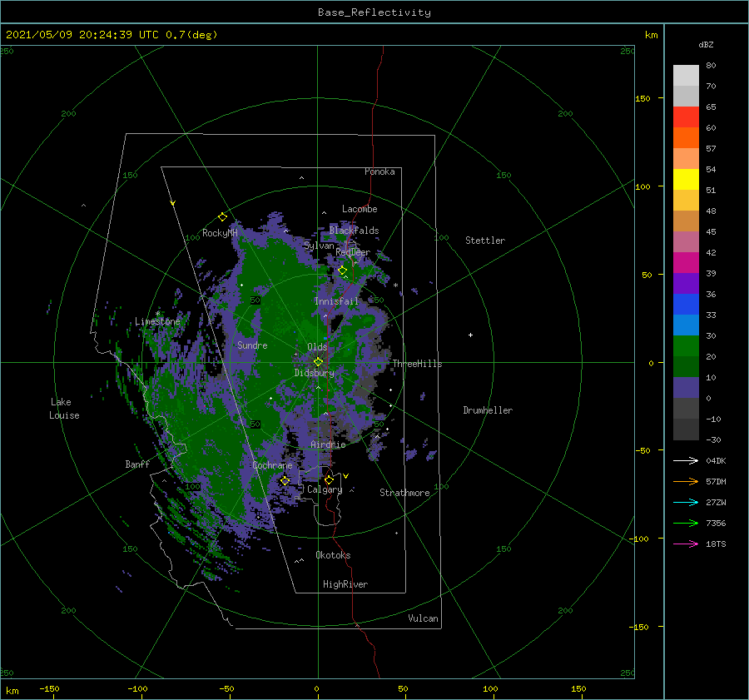
Task: Click the Lacombe city label
Action: 360,209
